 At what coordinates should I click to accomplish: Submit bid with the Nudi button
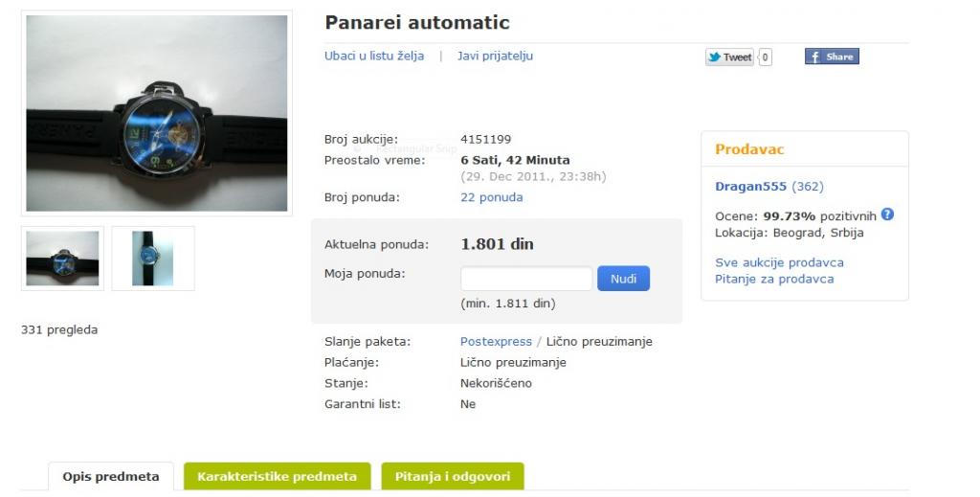[623, 279]
